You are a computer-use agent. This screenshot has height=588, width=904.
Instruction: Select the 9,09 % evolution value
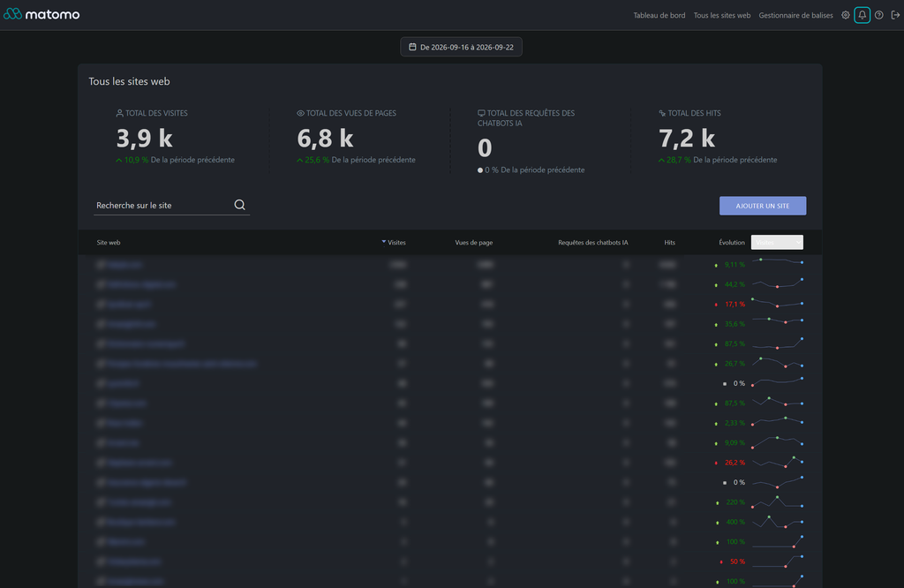734,442
